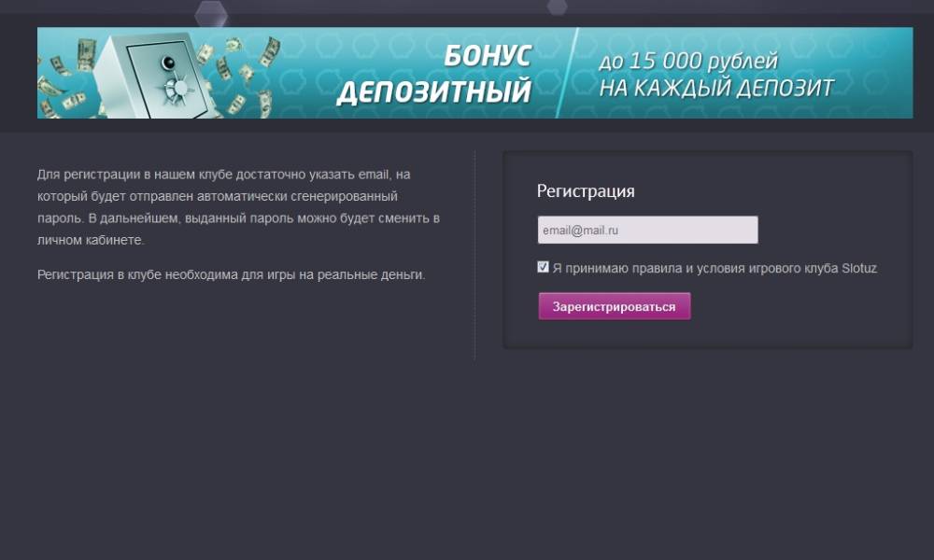The height and width of the screenshot is (560, 934).
Task: Click the 'НА КАЖДЫЙ ДЕПОЗИТ' banner text
Action: (x=716, y=88)
